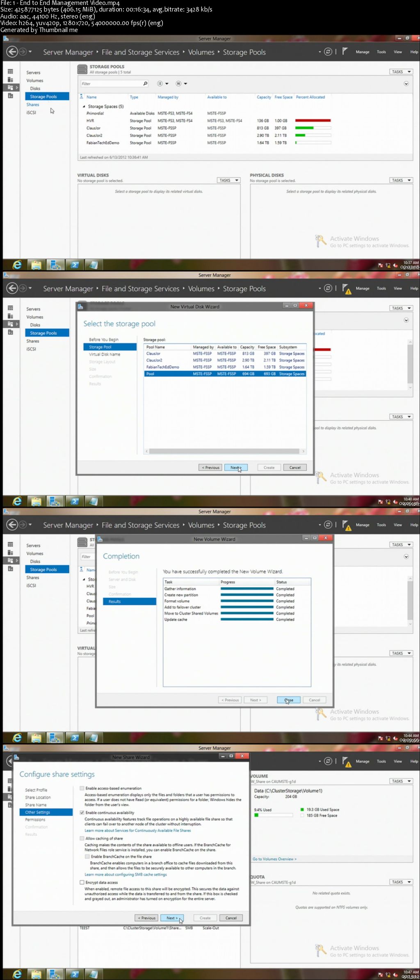Open the Storage Pools TASKS dropdown in the 00:03:18 frame
Screen dimensions: 420x980
pyautogui.click(x=400, y=72)
